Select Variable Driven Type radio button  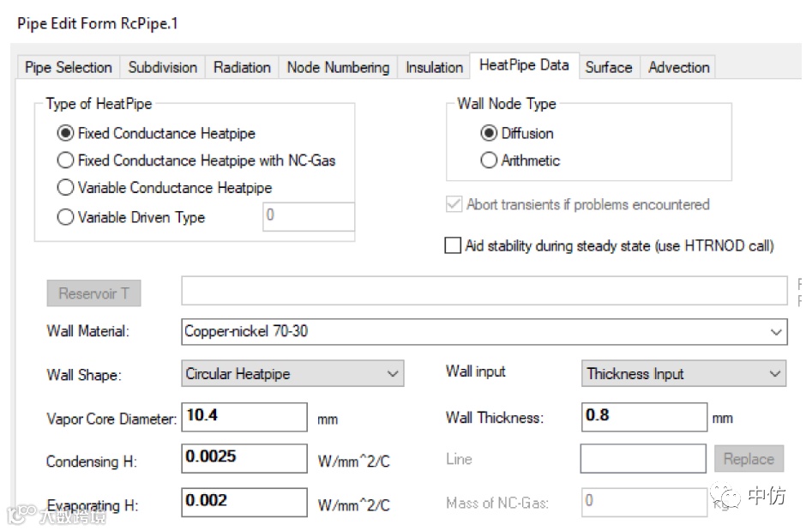coord(65,218)
